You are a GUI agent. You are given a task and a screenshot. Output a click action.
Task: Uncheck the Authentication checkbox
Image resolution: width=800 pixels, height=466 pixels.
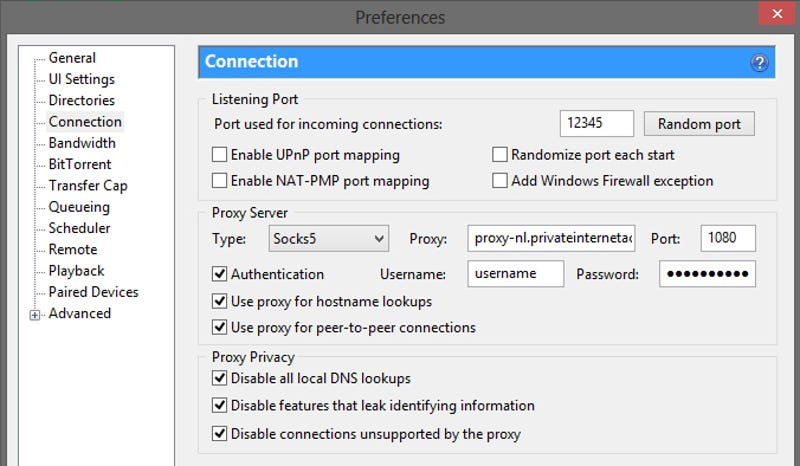(219, 274)
